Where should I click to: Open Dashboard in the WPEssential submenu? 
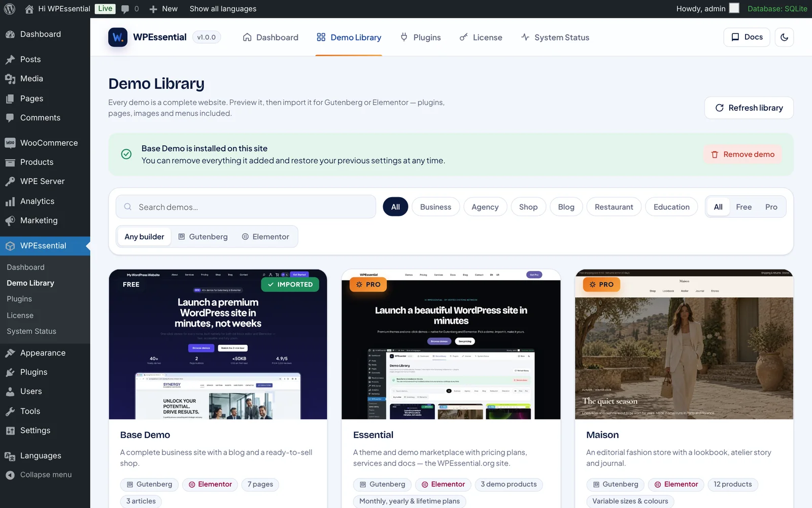click(x=25, y=267)
